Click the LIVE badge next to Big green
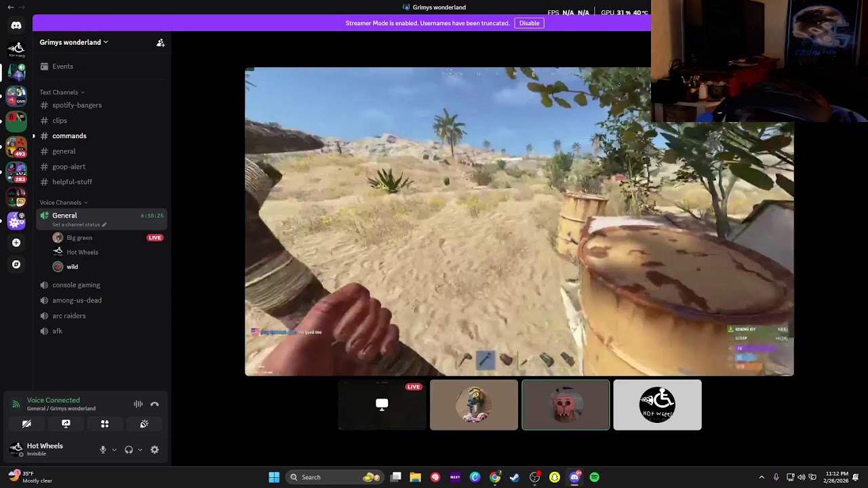 pos(155,238)
